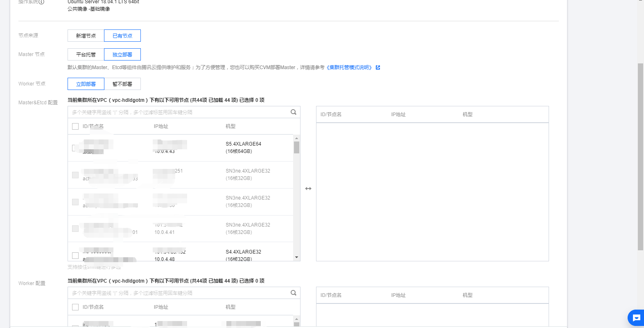
Task: Click scroll down arrow of Master&Etcd list
Action: (296, 257)
